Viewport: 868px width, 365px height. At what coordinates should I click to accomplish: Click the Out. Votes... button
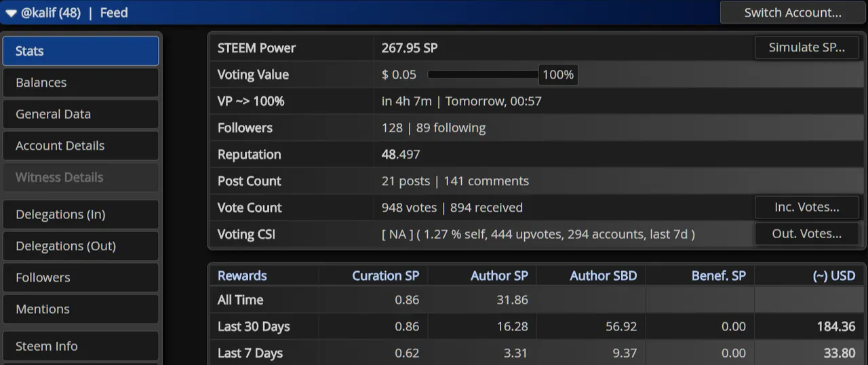point(807,234)
